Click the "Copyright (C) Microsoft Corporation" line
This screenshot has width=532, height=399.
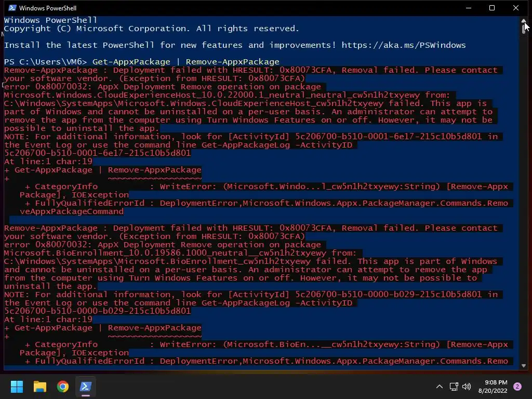(151, 29)
